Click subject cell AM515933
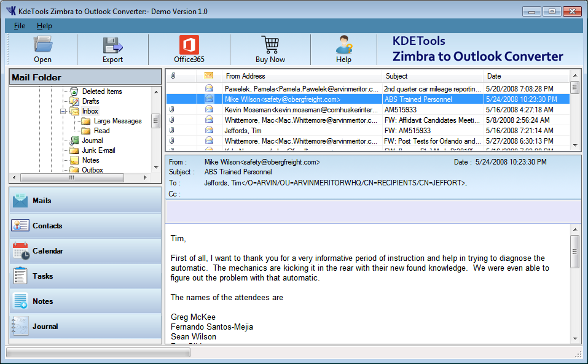588x364 pixels. [400, 110]
